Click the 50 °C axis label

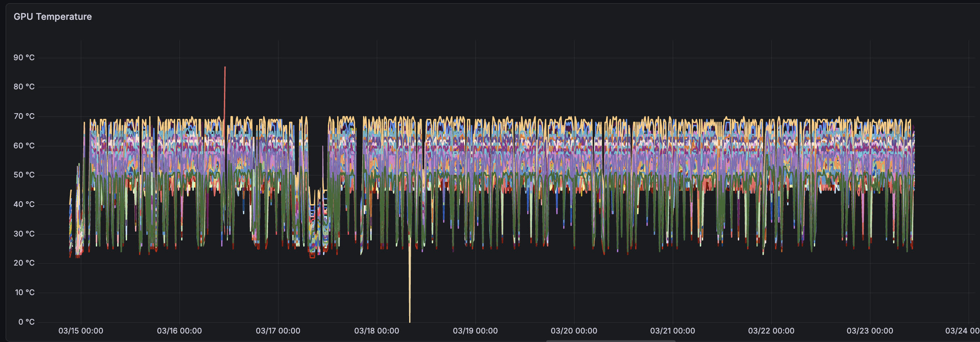[24, 175]
